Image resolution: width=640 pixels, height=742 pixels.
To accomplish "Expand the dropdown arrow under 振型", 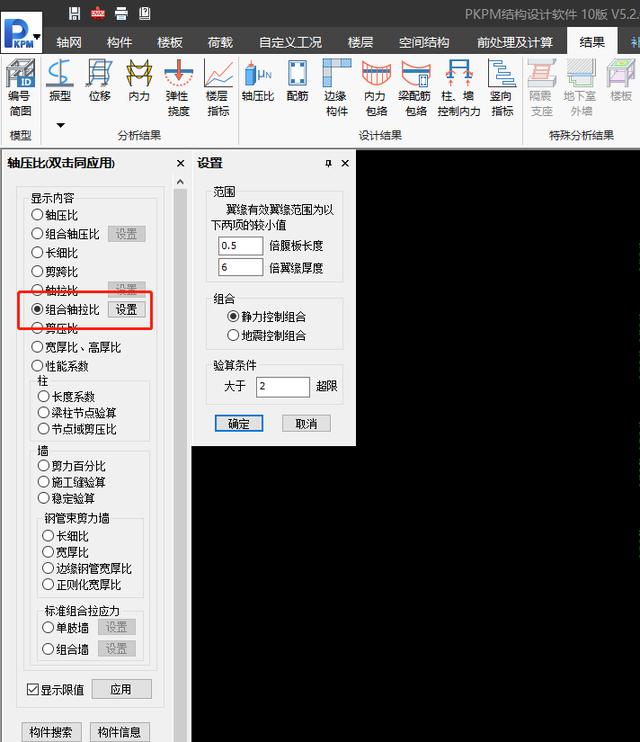I will point(60,125).
